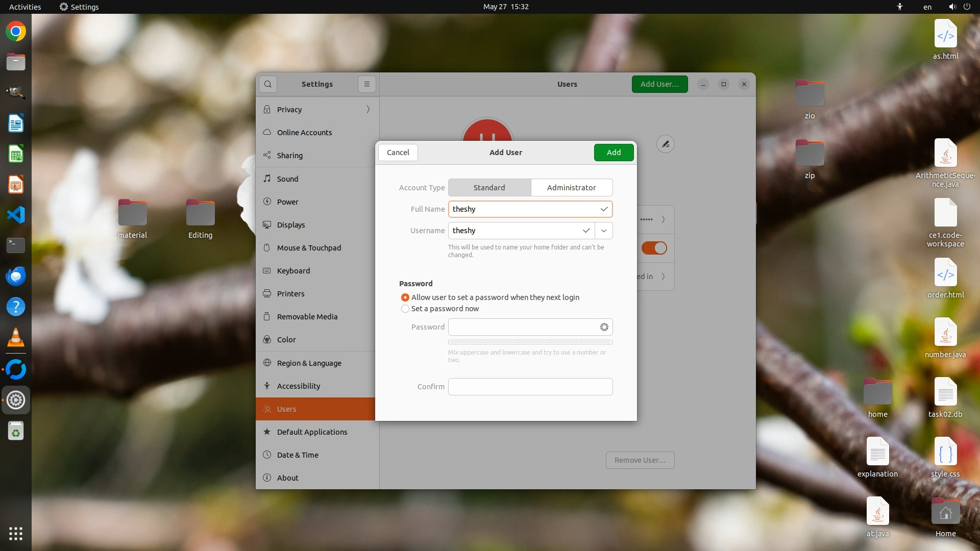Click the password strength bar
This screenshot has height=551, width=980.
[530, 342]
